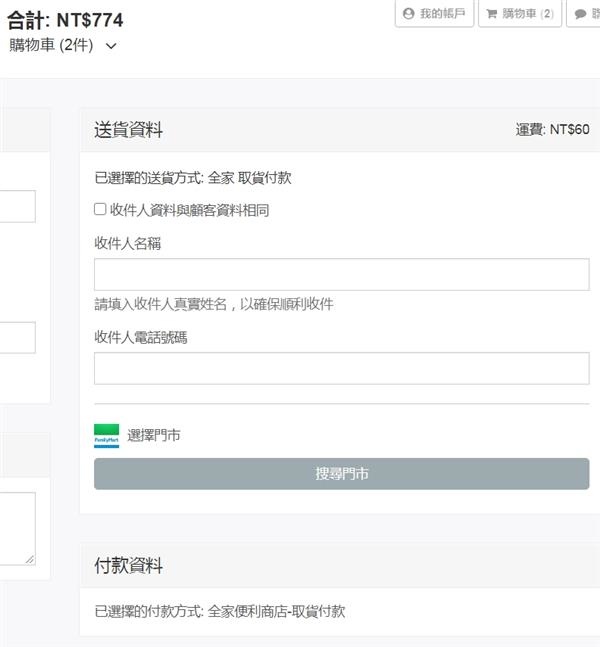Open 我的帳戶 menu button
The height and width of the screenshot is (647, 600).
coord(434,14)
